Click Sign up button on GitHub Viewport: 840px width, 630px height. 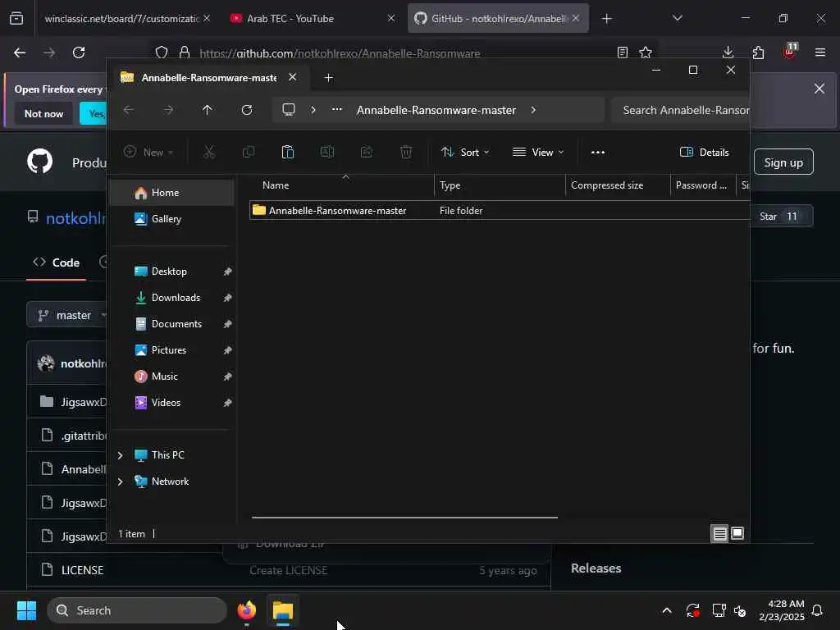click(783, 162)
